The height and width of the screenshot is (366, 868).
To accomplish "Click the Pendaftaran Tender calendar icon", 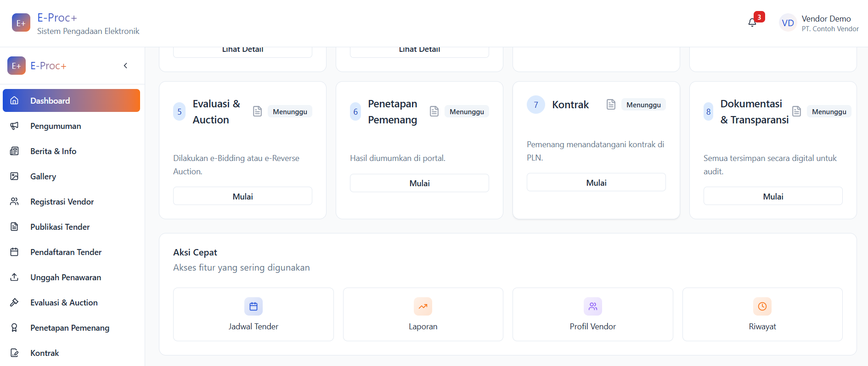I will coord(15,252).
